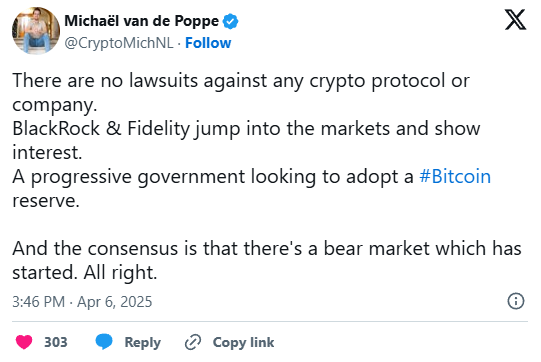Click the X logo in the corner
The height and width of the screenshot is (362, 541).
tap(515, 20)
